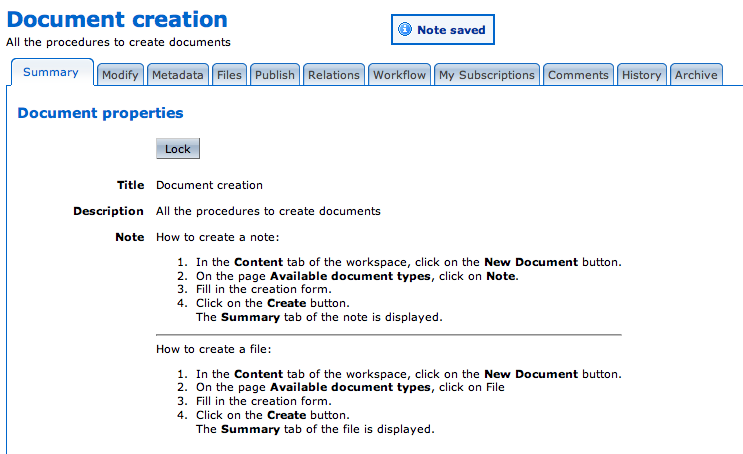Screen dimensions: 743x454
Task: Switch to the Summary tab
Action: (x=51, y=73)
